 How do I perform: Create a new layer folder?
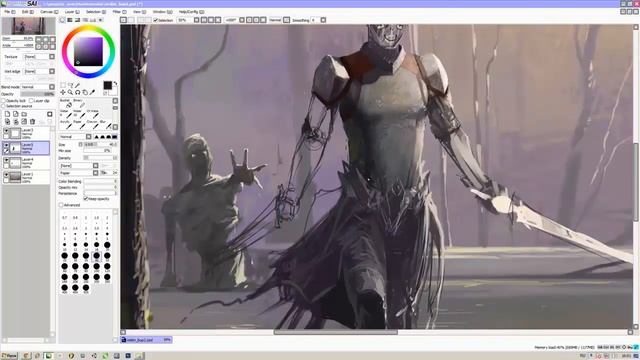pyautogui.click(x=24, y=114)
